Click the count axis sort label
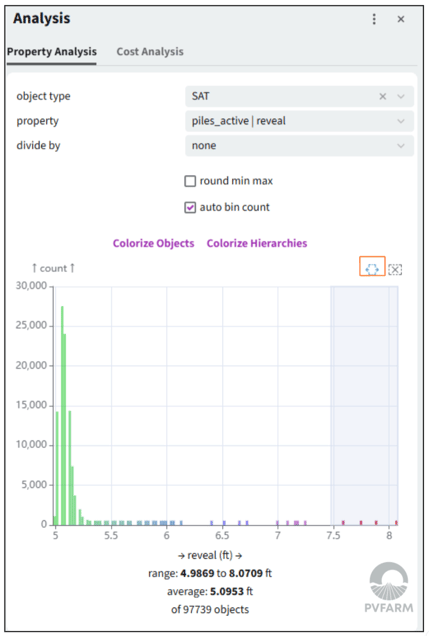This screenshot has width=429, height=636. tap(53, 268)
